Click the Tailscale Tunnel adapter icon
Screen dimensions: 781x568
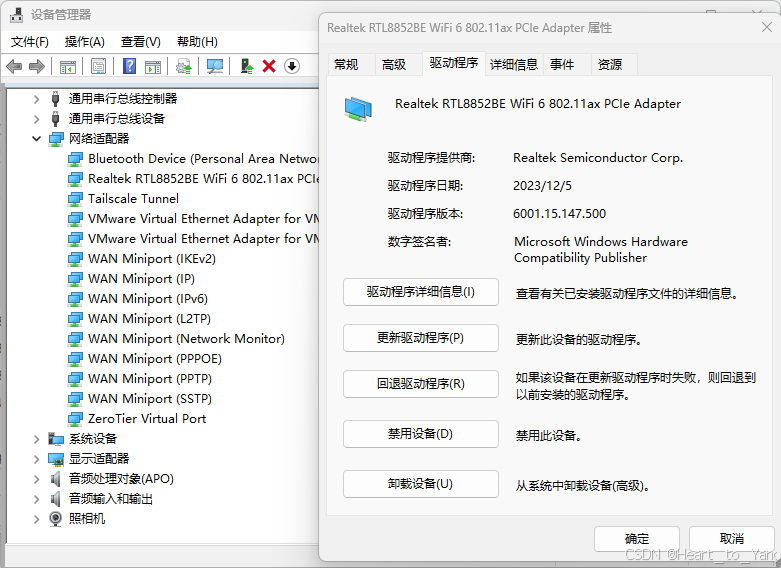coord(75,199)
